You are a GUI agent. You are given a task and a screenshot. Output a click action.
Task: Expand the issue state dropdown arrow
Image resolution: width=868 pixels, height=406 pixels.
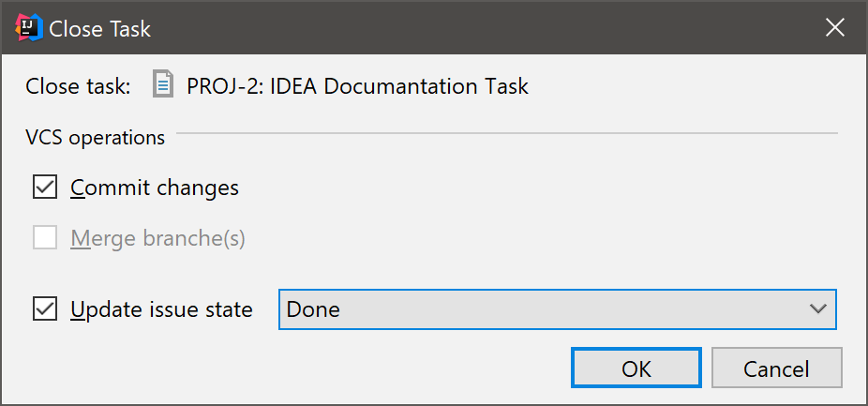(817, 308)
